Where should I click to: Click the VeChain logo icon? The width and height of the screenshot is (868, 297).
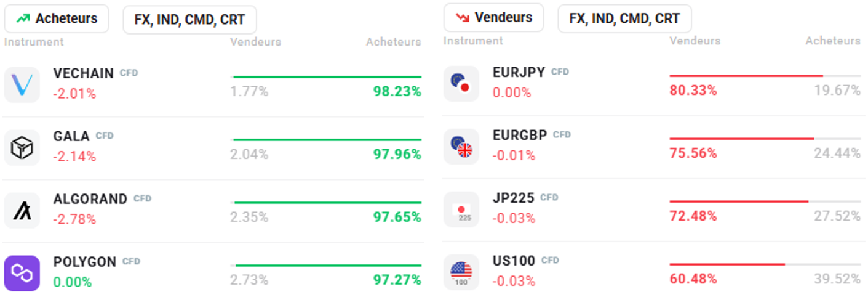point(22,84)
